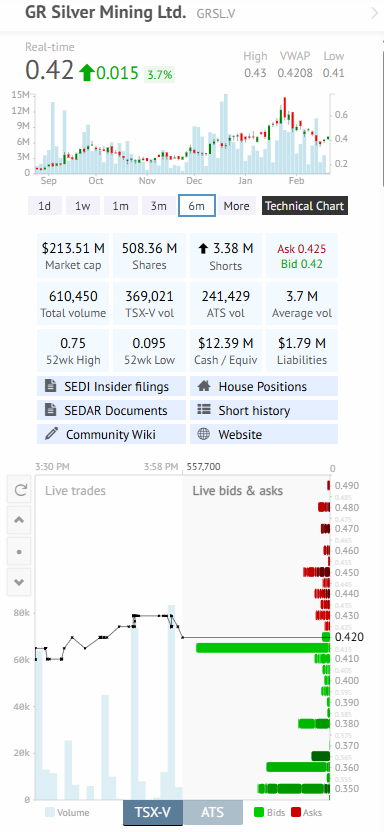The width and height of the screenshot is (384, 832).
Task: Select the 1w chart range
Action: (83, 206)
